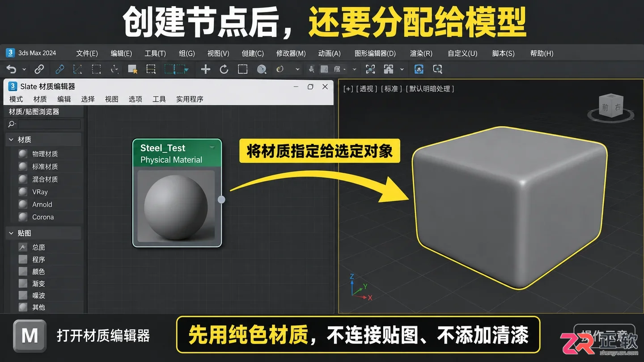Open the 实用程序 menu in Slate editor

click(x=190, y=99)
